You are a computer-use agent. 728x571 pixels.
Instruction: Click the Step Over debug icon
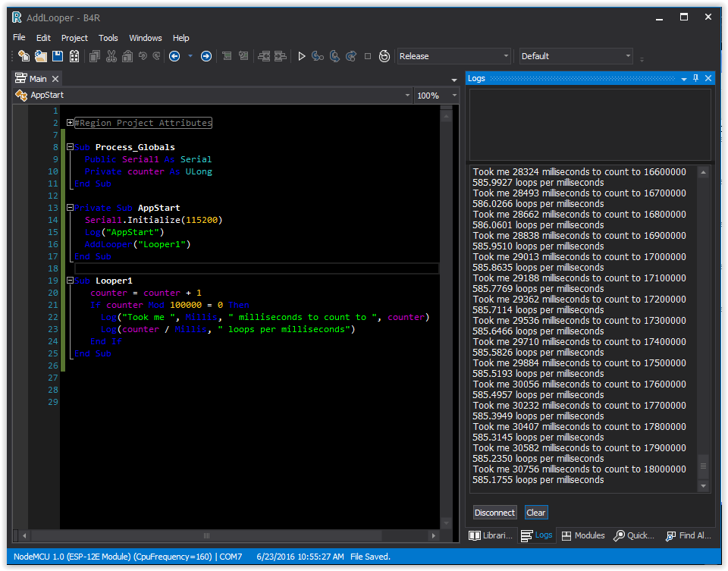334,56
